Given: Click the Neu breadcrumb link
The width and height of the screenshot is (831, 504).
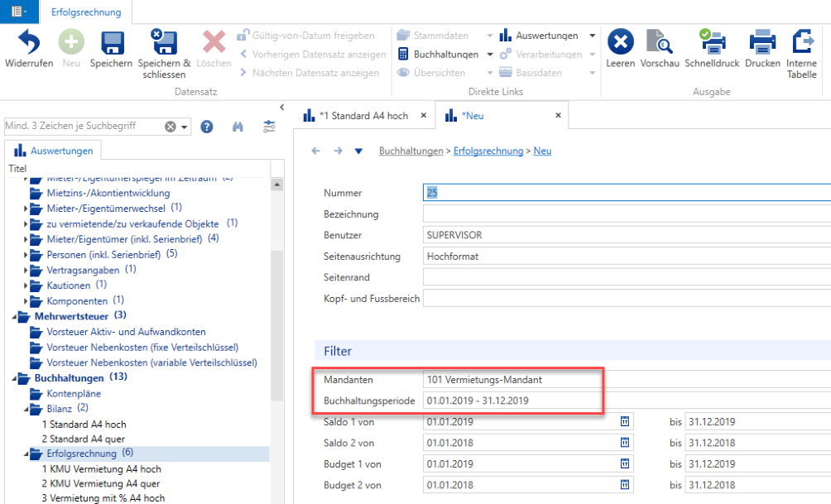Looking at the screenshot, I should [542, 151].
